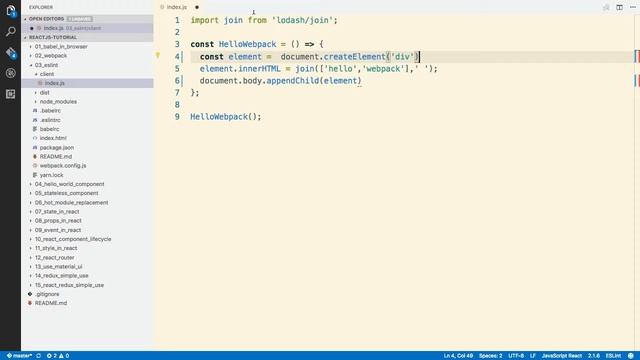Expand the 05_stateless_component folder
Screen dimensions: 640x360
(66, 193)
